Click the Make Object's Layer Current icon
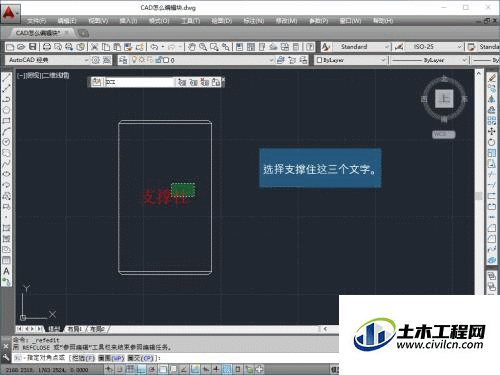The height and width of the screenshot is (375, 500). click(x=281, y=60)
